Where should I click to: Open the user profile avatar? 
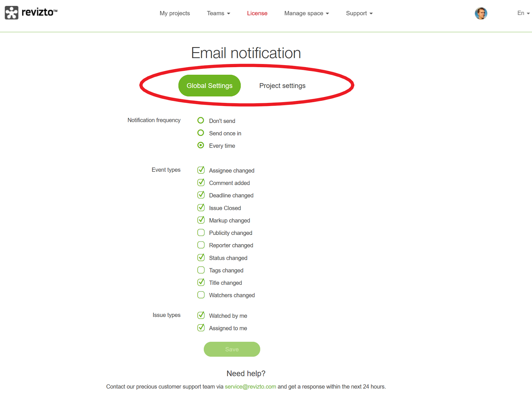click(481, 13)
